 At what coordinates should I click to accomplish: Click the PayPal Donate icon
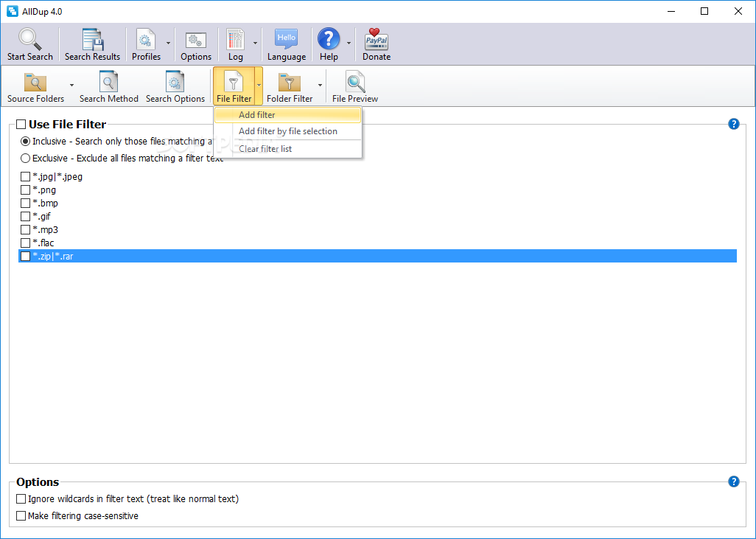pos(377,38)
